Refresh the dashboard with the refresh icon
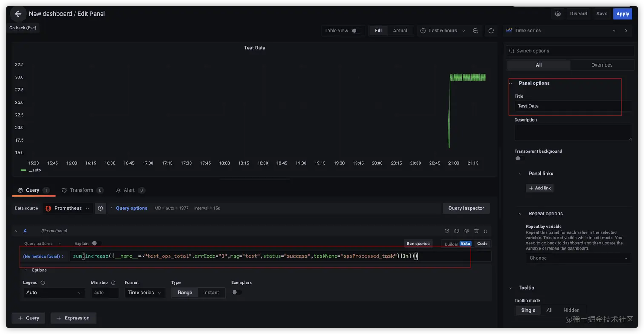The width and height of the screenshot is (644, 334). pos(491,31)
